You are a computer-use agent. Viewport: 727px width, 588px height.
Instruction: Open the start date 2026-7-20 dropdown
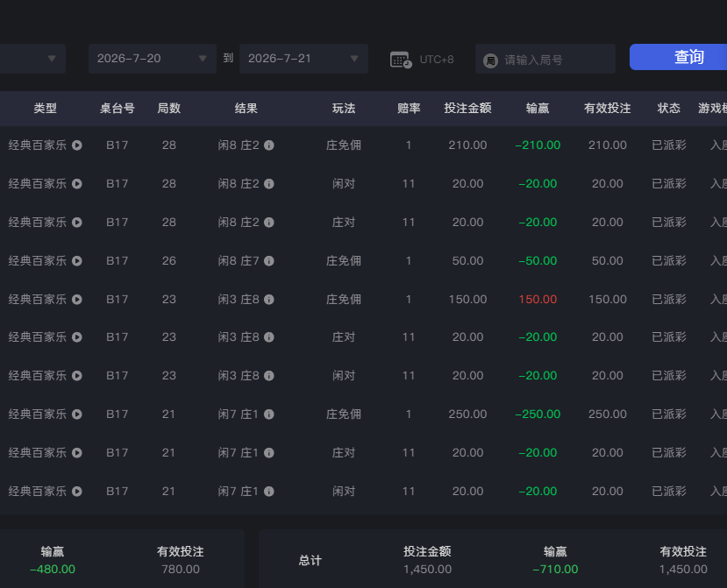point(152,59)
